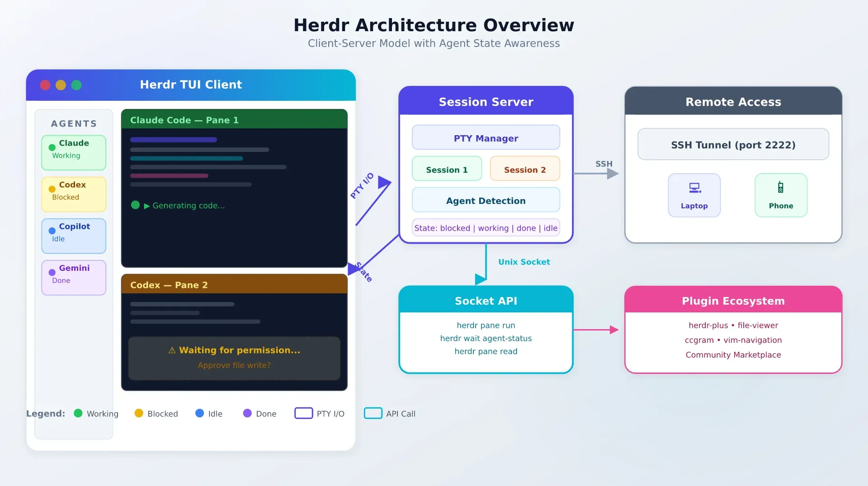Image resolution: width=868 pixels, height=486 pixels.
Task: Click the Agent Detection box
Action: (x=486, y=200)
